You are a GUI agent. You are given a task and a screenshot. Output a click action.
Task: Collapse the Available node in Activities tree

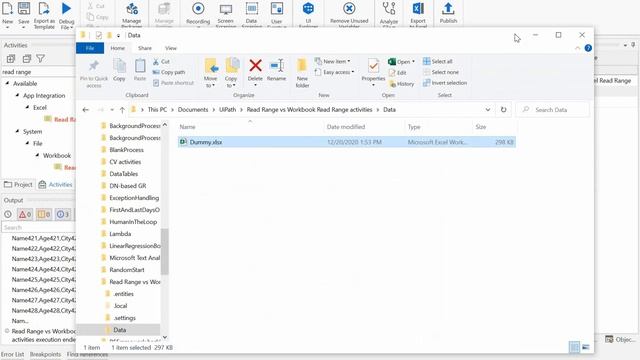tap(7, 83)
